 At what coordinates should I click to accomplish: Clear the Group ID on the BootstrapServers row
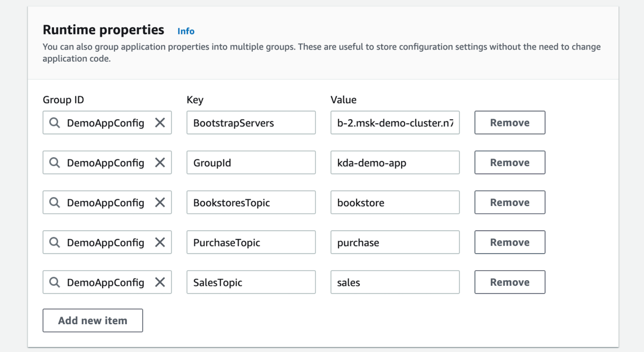[x=160, y=123]
